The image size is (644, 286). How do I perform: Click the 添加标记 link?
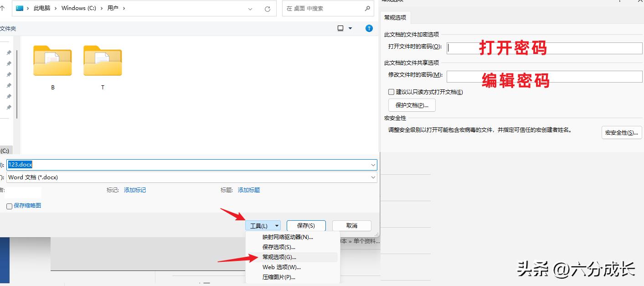[x=134, y=190]
